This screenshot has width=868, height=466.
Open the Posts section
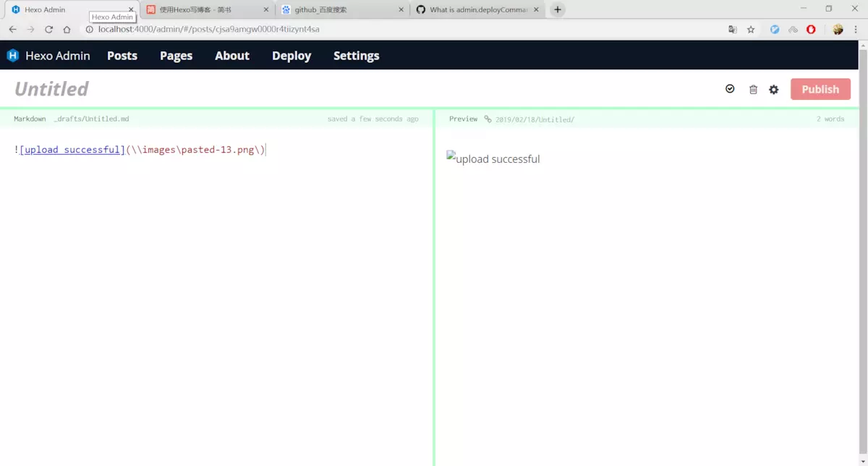coord(122,56)
